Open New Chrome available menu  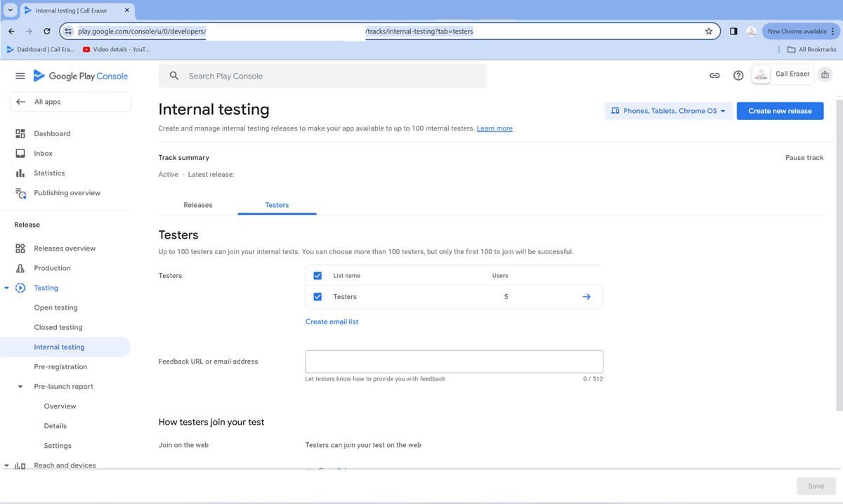801,31
